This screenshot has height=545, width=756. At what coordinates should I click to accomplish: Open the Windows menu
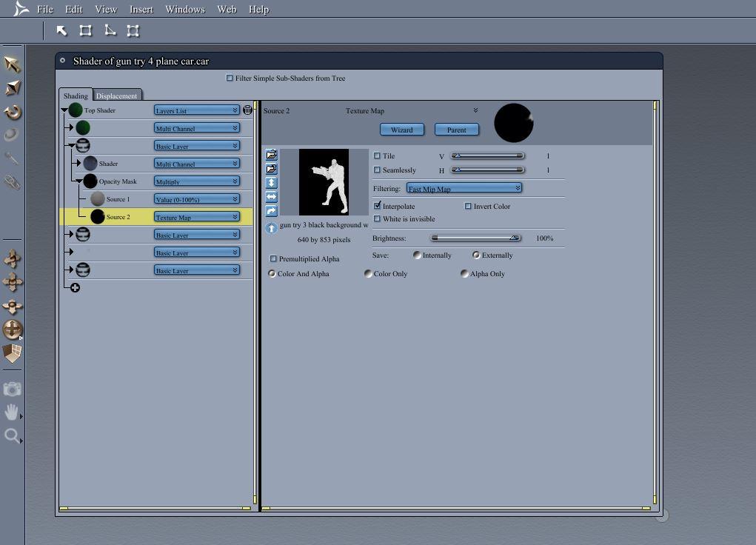(x=185, y=9)
